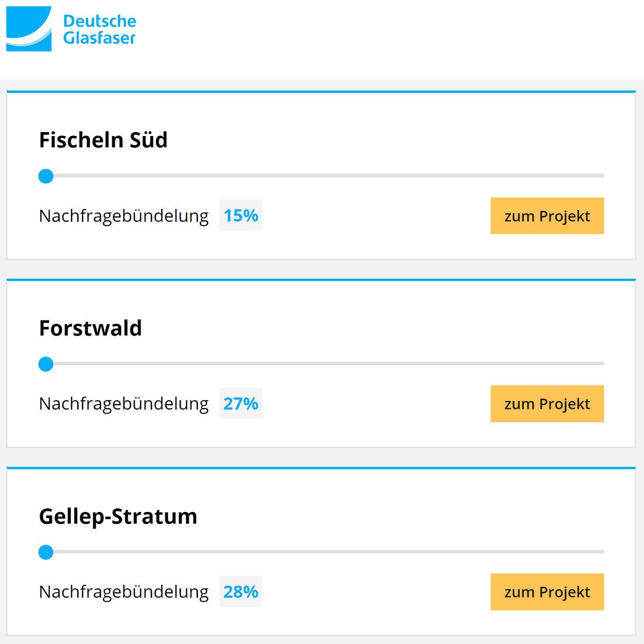Click the Deutsche Glasfaser wordmark text
The width and height of the screenshot is (644, 644).
(100, 29)
